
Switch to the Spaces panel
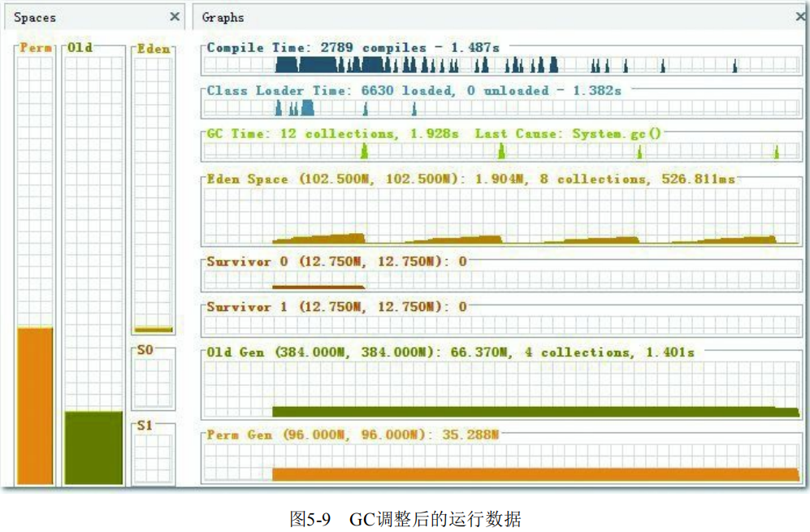coord(32,17)
